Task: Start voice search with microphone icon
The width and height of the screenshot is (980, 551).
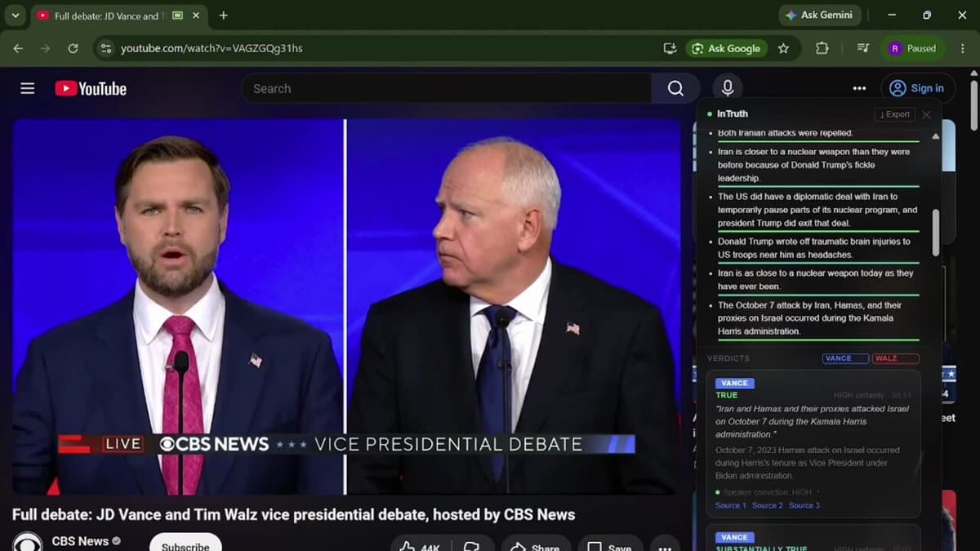Action: [727, 88]
